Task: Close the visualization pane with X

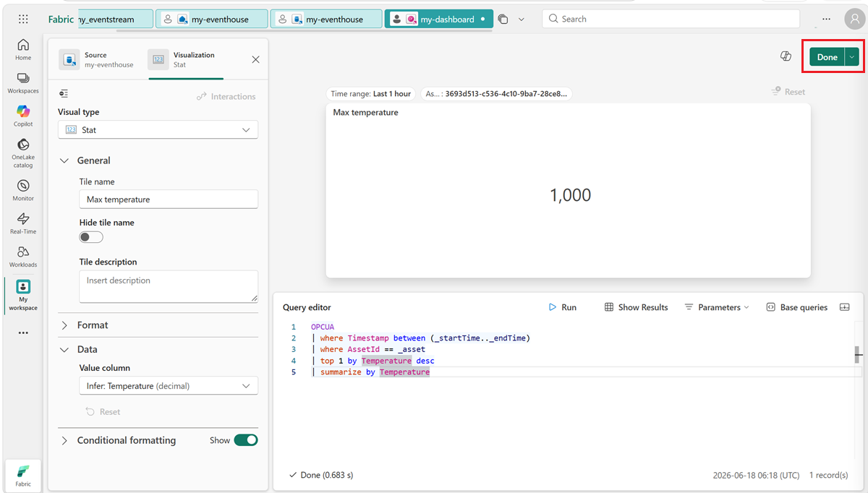Action: 255,59
